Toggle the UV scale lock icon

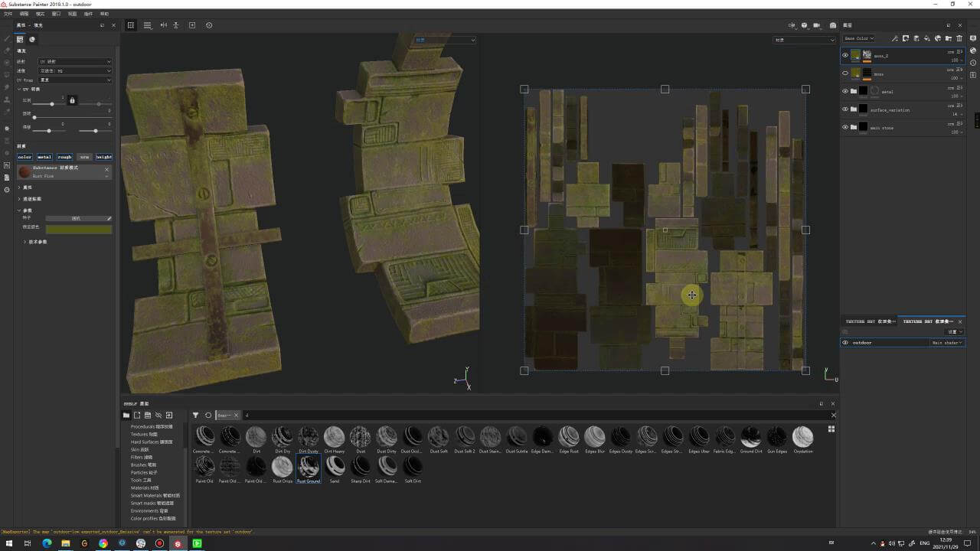(72, 100)
